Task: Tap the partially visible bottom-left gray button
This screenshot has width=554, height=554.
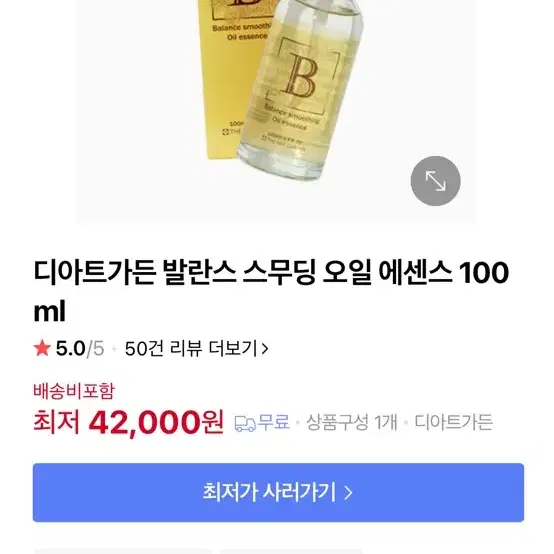Action: [123, 552]
